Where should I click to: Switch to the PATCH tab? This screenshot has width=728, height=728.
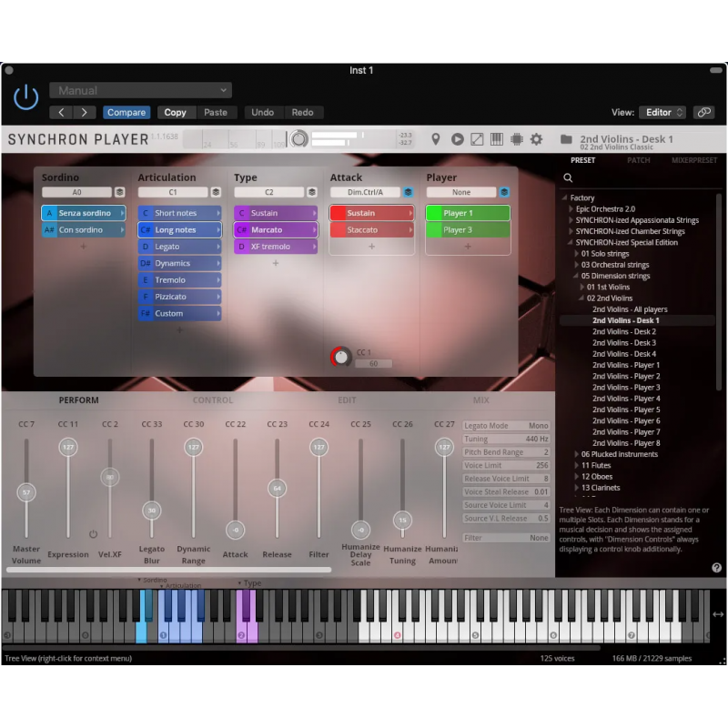pyautogui.click(x=639, y=160)
